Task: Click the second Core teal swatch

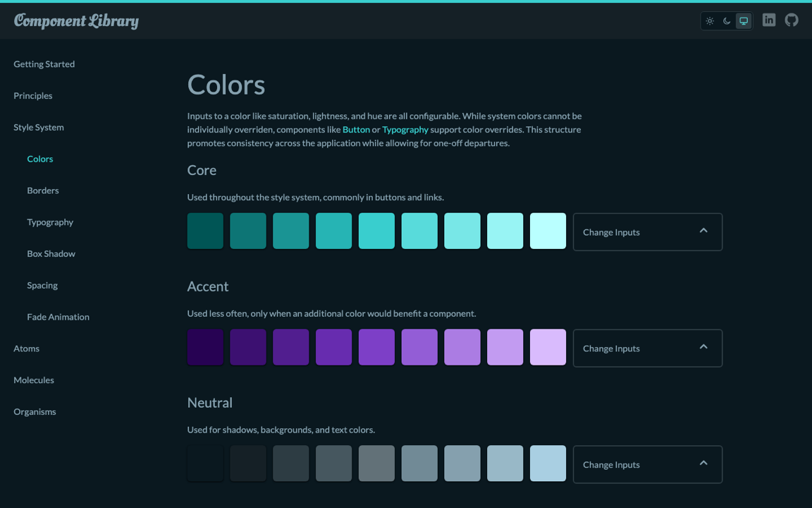Action: [x=248, y=231]
